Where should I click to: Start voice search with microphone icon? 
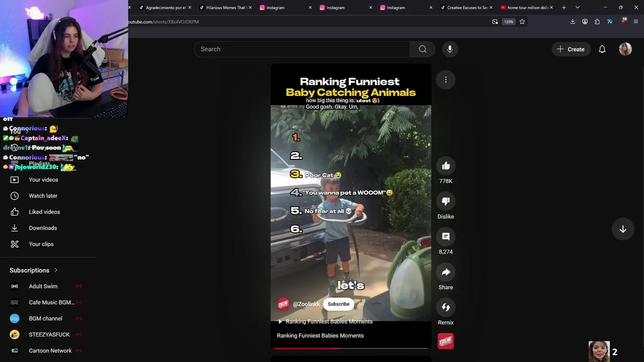pos(450,49)
